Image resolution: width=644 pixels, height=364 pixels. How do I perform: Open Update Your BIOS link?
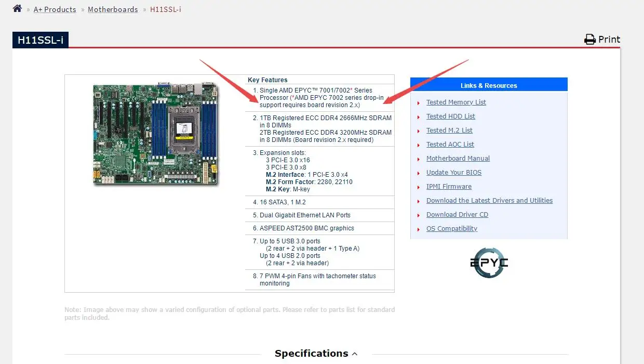453,173
